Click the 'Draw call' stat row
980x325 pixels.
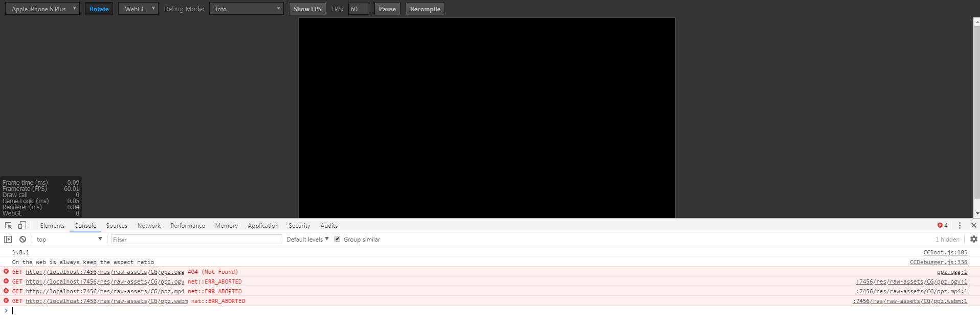[41, 195]
